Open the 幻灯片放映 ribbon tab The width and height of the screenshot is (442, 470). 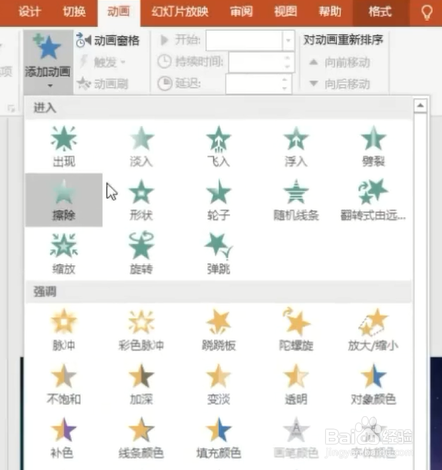pyautogui.click(x=180, y=12)
